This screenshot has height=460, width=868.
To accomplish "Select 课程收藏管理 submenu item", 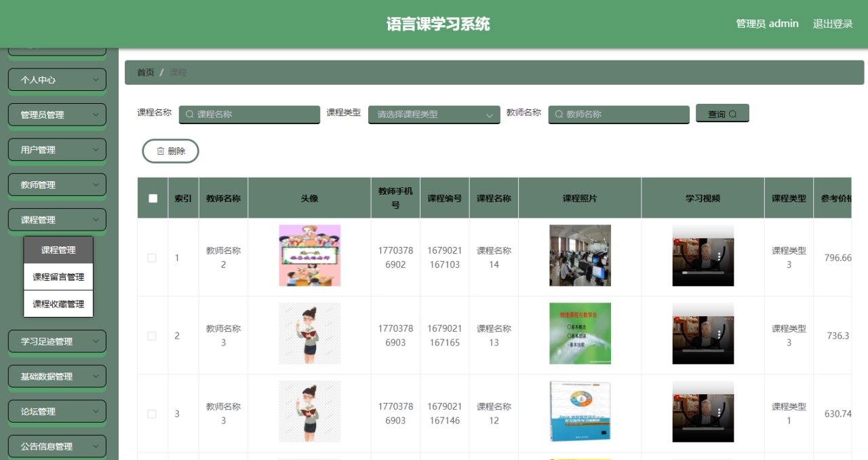I will pos(58,304).
